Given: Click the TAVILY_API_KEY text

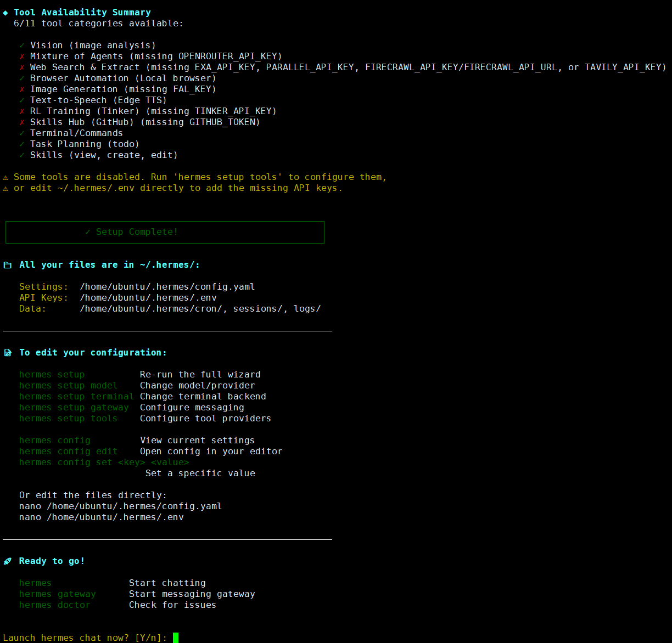Looking at the screenshot, I should point(623,67).
